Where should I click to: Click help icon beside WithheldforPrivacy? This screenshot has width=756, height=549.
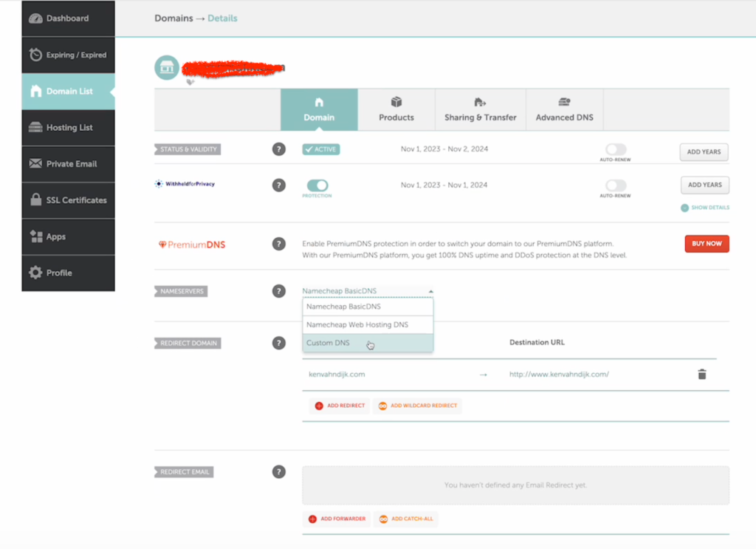[278, 185]
